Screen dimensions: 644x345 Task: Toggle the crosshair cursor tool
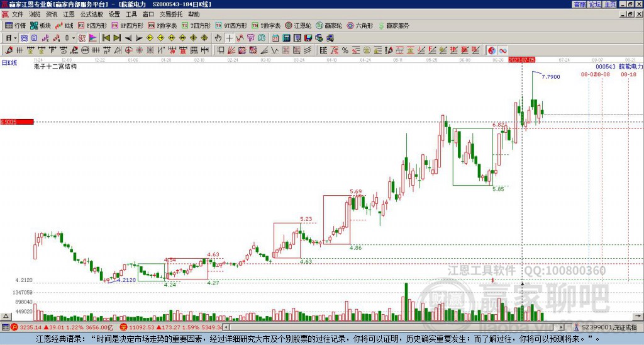pyautogui.click(x=229, y=38)
